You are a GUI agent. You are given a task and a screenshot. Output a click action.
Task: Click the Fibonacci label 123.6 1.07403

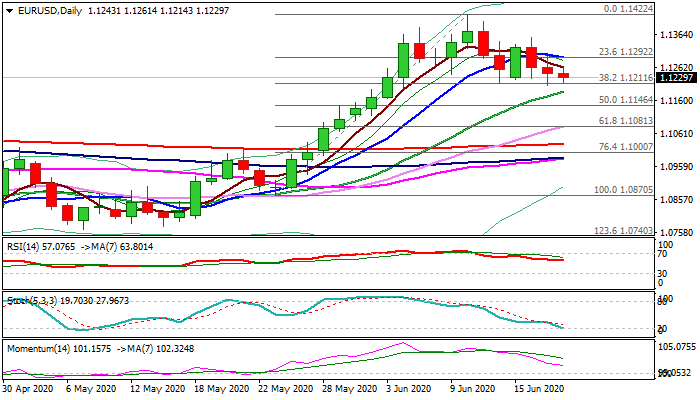(x=623, y=231)
